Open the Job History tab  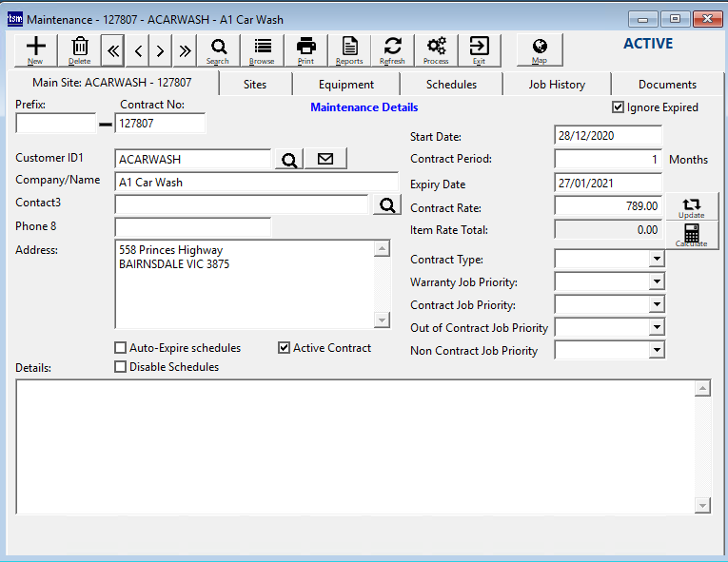click(557, 85)
